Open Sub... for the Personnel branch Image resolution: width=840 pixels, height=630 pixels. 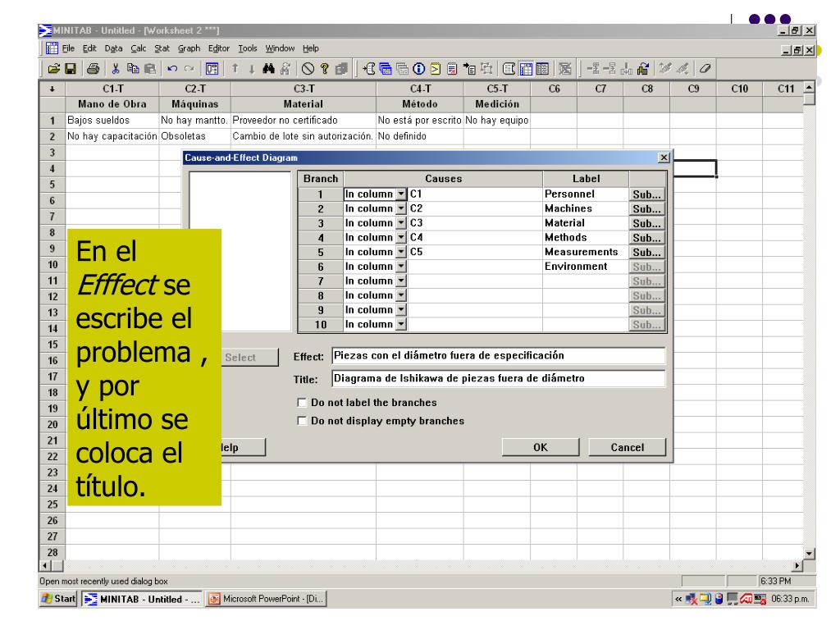pos(646,194)
